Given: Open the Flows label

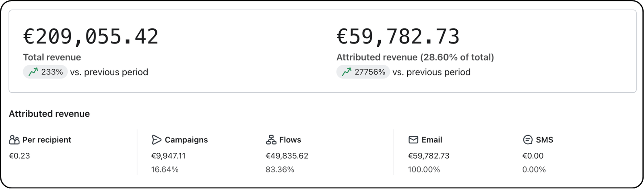Looking at the screenshot, I should click(290, 140).
